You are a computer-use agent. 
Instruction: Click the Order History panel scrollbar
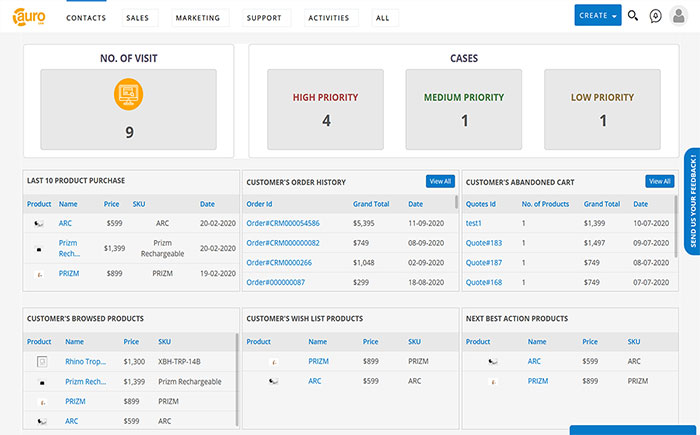(456, 202)
